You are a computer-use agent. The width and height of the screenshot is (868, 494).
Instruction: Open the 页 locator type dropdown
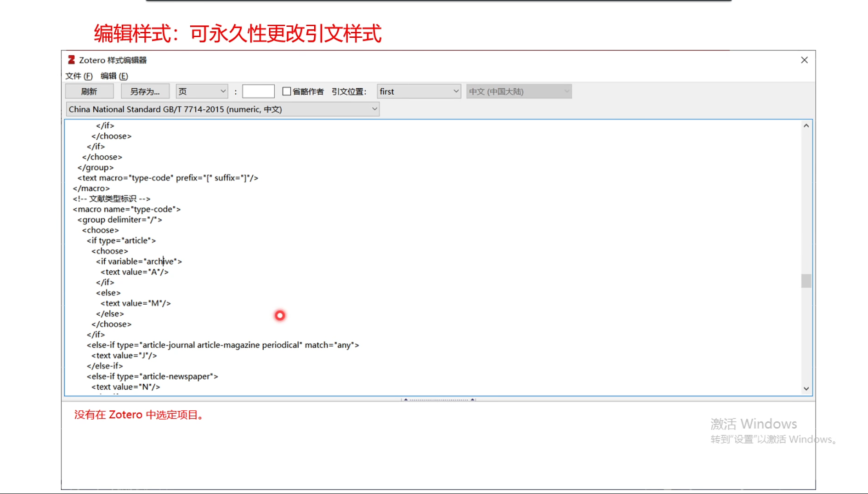point(202,91)
